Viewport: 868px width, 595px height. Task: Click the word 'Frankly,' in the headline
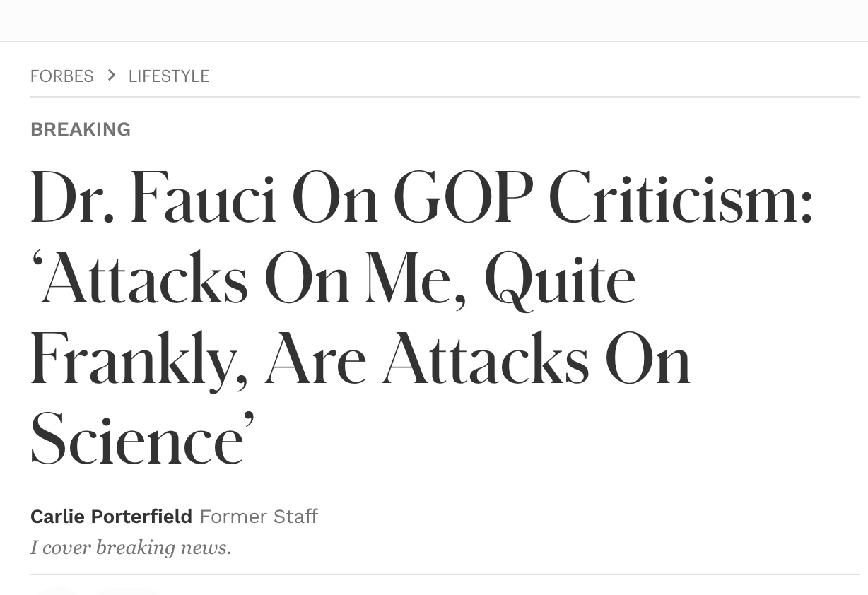pos(139,362)
